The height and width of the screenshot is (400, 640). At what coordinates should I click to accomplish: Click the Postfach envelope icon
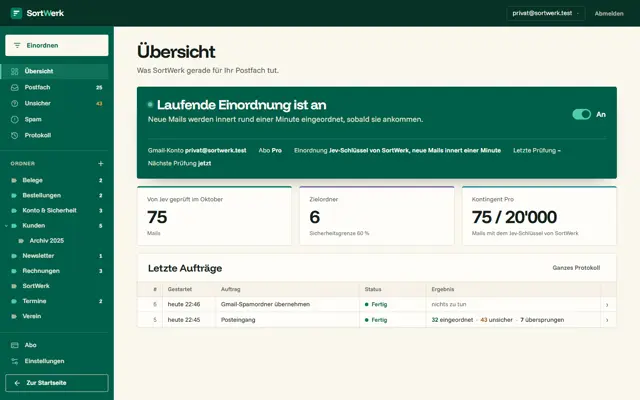[15, 87]
